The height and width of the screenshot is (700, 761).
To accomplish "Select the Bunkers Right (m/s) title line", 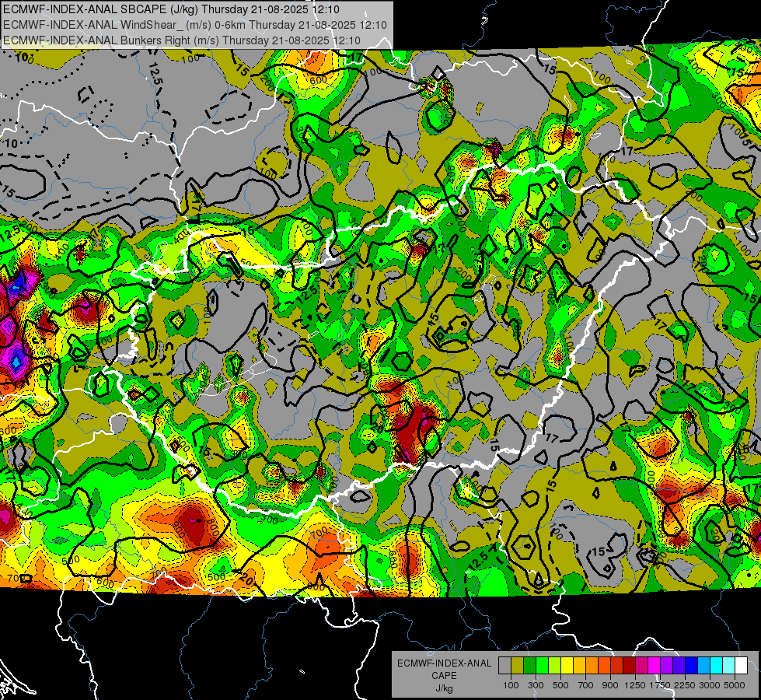I will [x=182, y=40].
